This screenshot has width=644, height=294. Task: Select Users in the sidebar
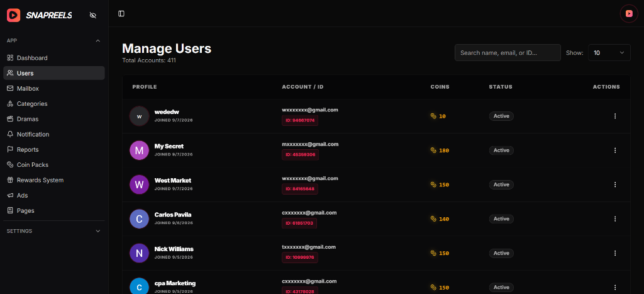pos(54,73)
